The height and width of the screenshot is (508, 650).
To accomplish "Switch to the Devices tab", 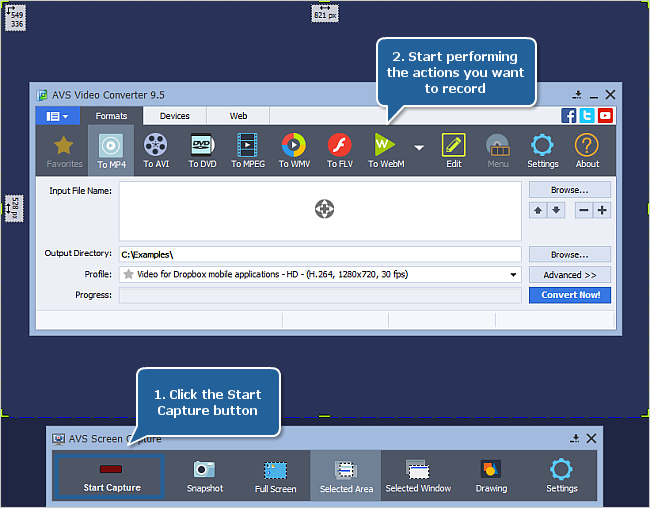I will [x=175, y=116].
